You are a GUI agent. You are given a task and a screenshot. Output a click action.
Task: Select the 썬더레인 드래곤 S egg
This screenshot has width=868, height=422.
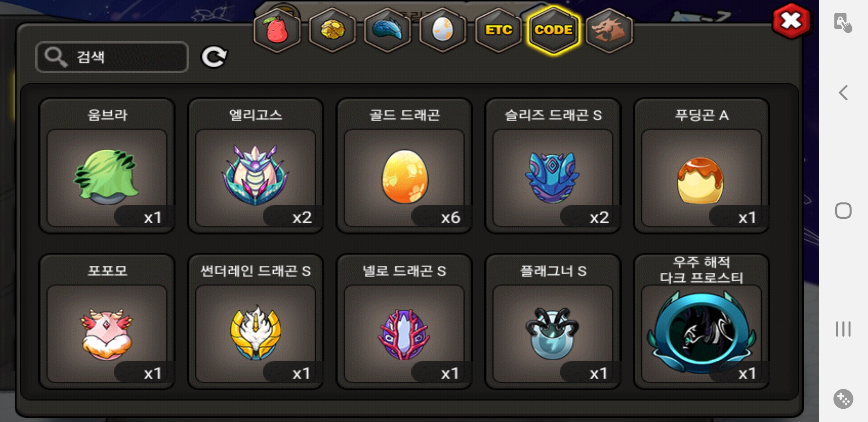click(256, 322)
